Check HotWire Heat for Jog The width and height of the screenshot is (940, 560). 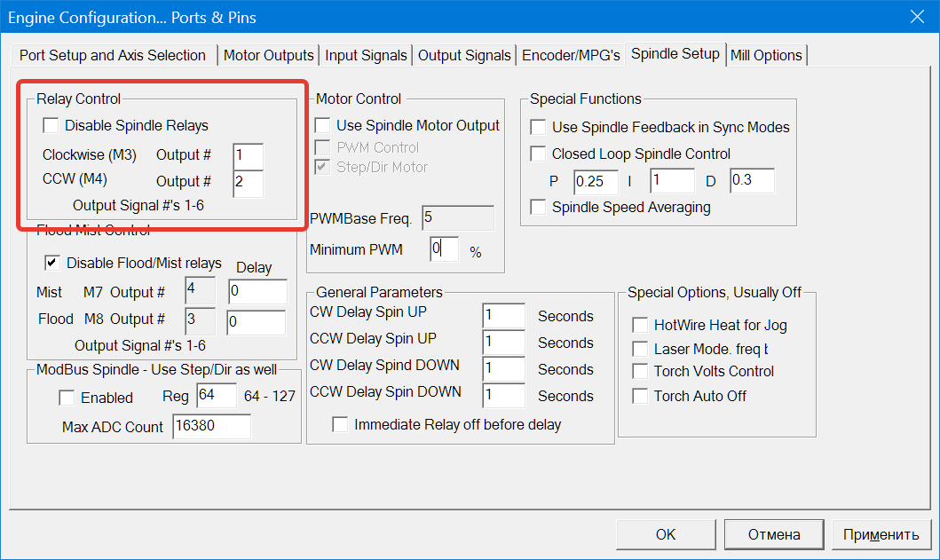[640, 326]
